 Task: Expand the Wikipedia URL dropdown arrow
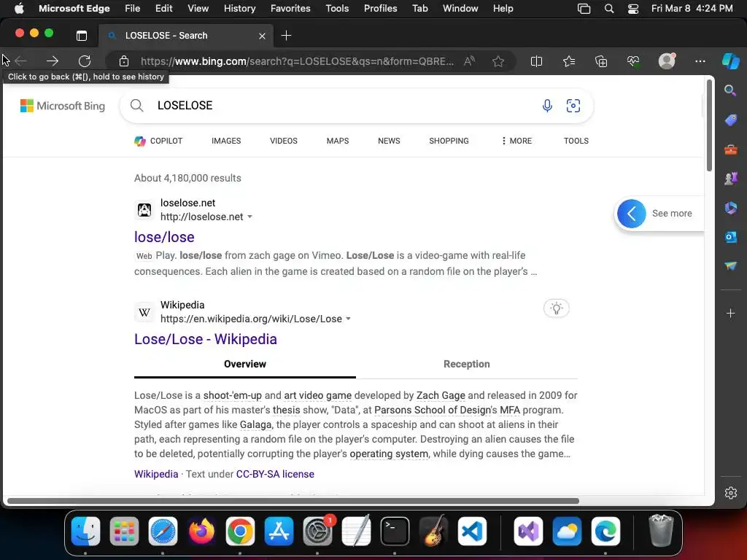tap(348, 319)
